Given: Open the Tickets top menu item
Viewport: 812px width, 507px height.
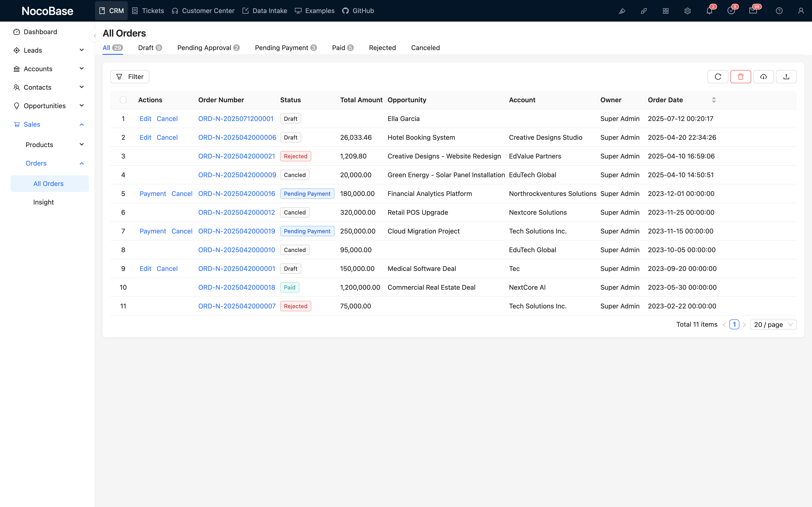Looking at the screenshot, I should [148, 11].
